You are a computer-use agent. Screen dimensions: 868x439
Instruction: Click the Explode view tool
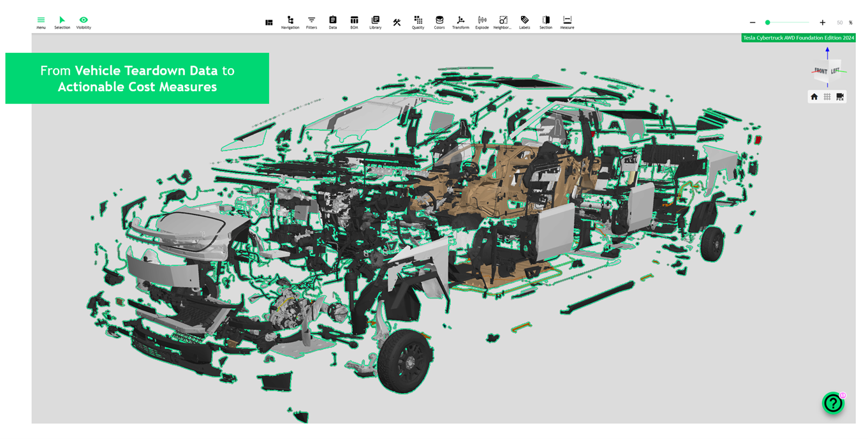click(482, 22)
